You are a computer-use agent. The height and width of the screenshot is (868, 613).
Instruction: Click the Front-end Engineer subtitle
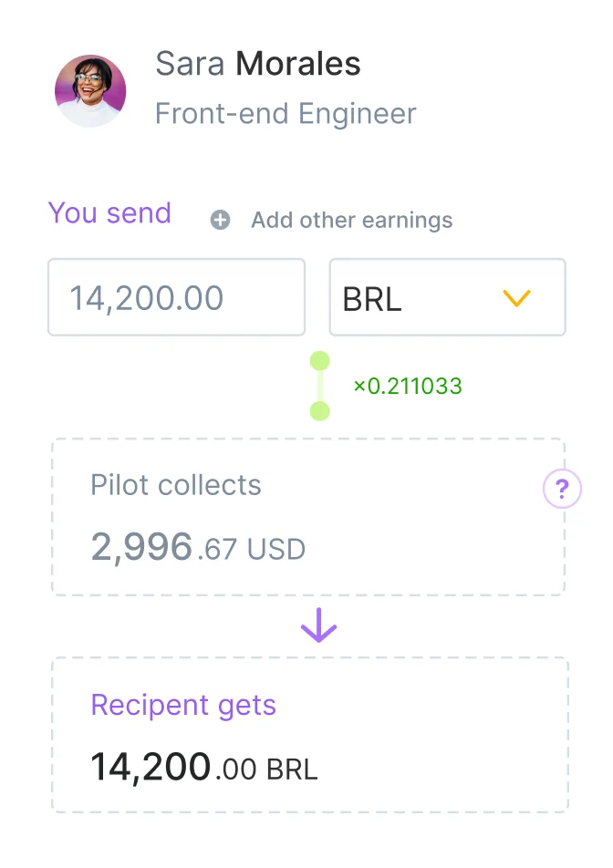click(x=286, y=114)
